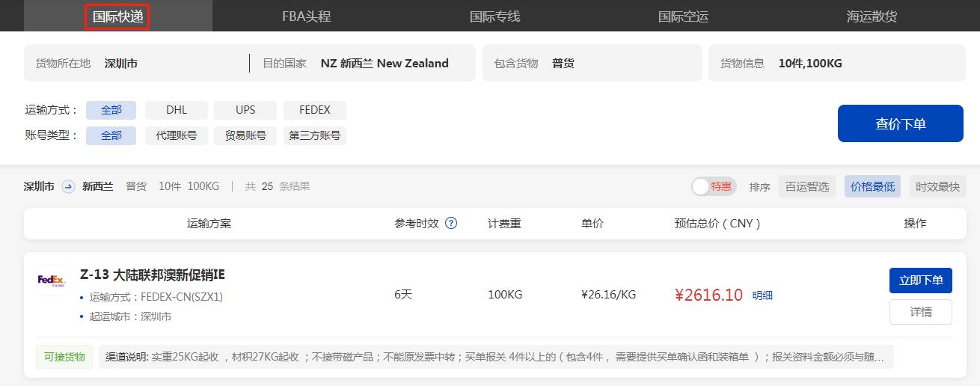The image size is (980, 386).
Task: Click the ¥2616.10 estimated total price
Action: click(x=708, y=295)
